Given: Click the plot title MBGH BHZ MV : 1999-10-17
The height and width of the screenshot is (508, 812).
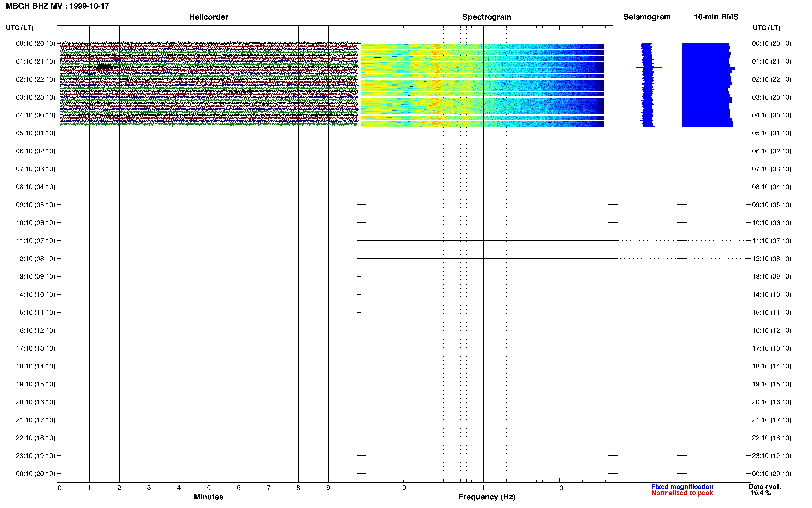Looking at the screenshot, I should tap(57, 6).
